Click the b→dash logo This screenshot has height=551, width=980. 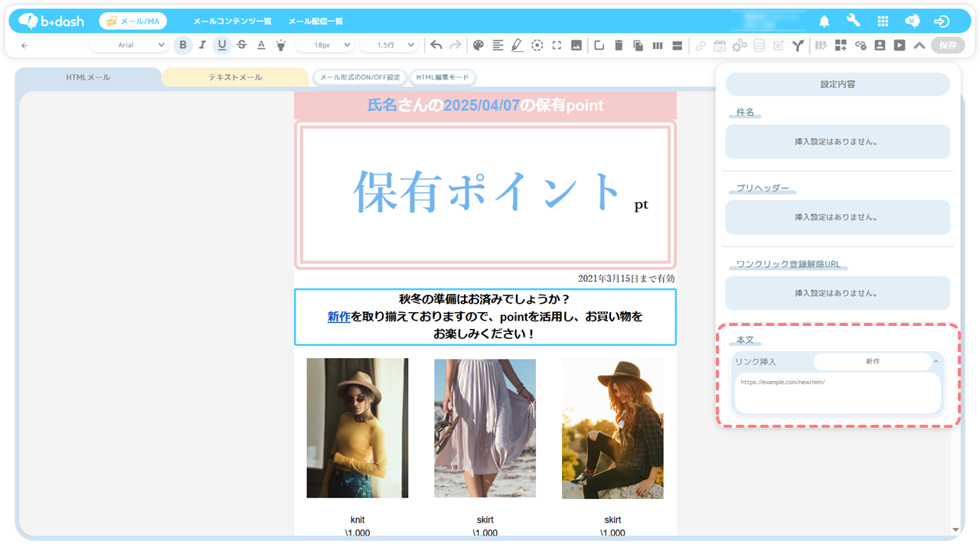[x=51, y=21]
